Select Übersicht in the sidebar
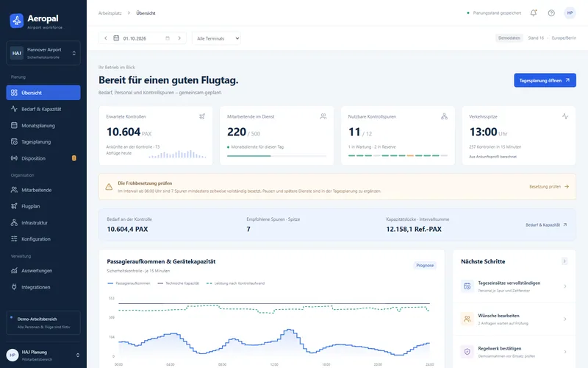The width and height of the screenshot is (588, 368). point(43,93)
